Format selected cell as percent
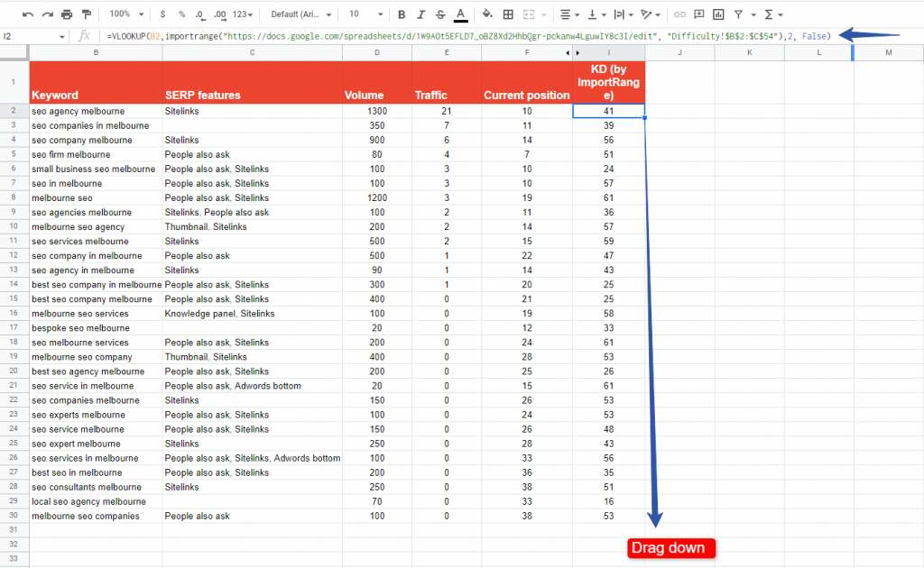Screen dimensions: 924x568 (181, 14)
